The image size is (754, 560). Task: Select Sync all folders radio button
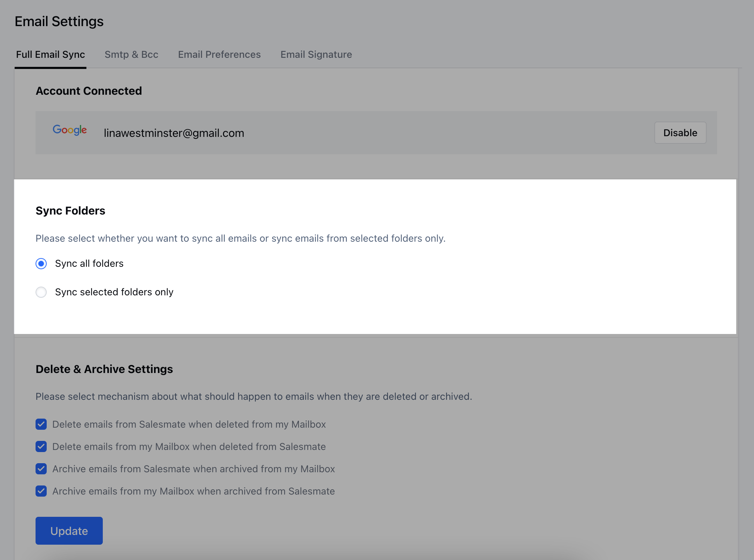point(41,264)
